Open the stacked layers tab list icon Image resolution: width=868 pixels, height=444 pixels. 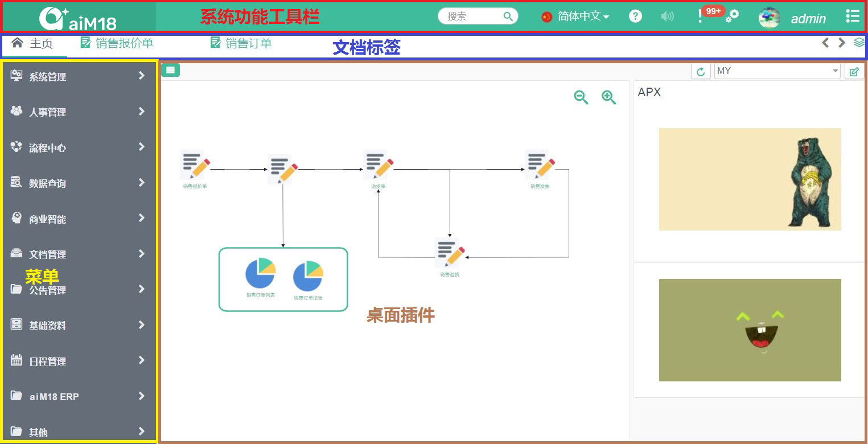[x=859, y=43]
